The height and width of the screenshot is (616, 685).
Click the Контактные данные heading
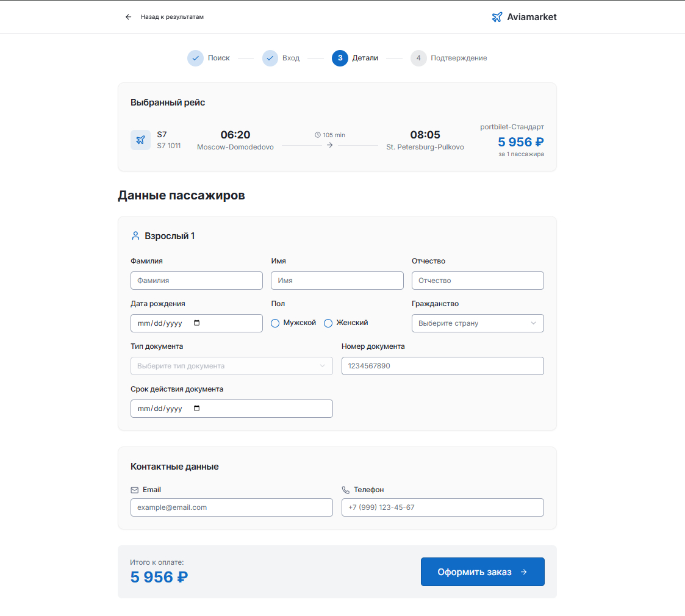[x=174, y=467]
